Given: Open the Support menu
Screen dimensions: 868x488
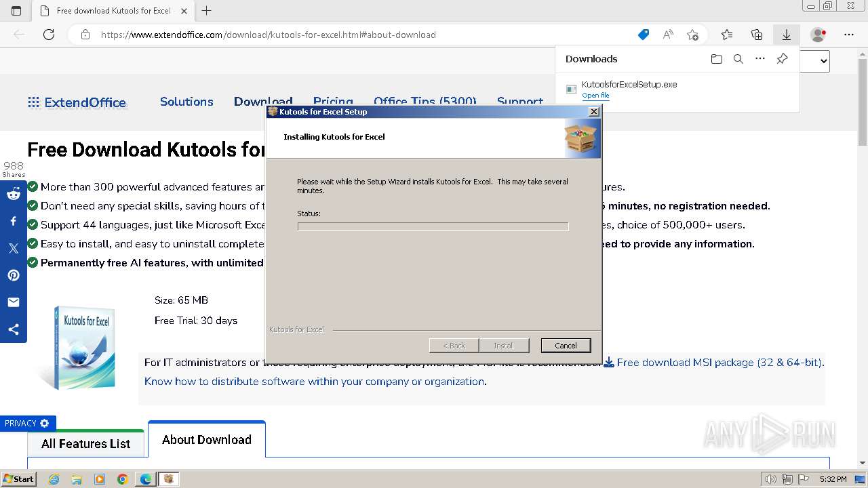Looking at the screenshot, I should click(520, 102).
